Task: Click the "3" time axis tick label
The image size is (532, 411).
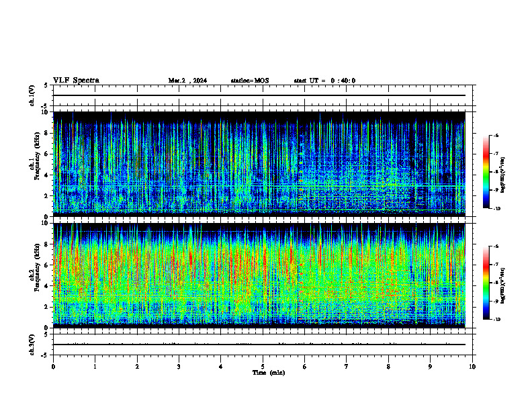Action: click(x=179, y=367)
